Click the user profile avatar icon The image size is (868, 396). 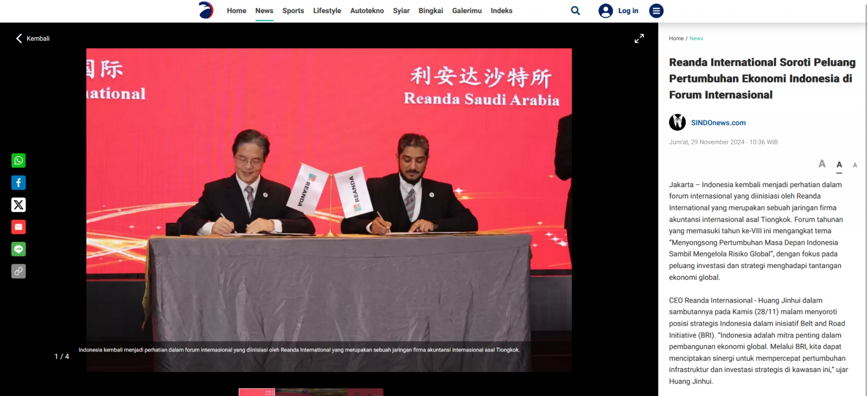[x=605, y=10]
